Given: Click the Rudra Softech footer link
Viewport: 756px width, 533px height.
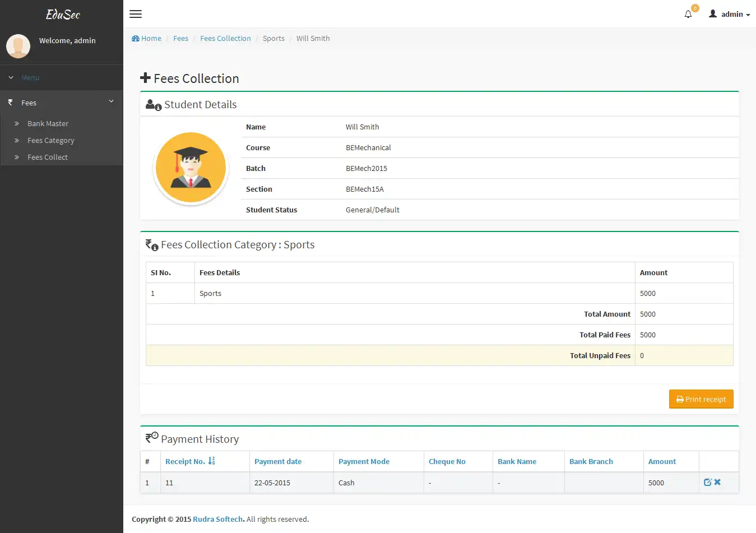Looking at the screenshot, I should tap(217, 519).
